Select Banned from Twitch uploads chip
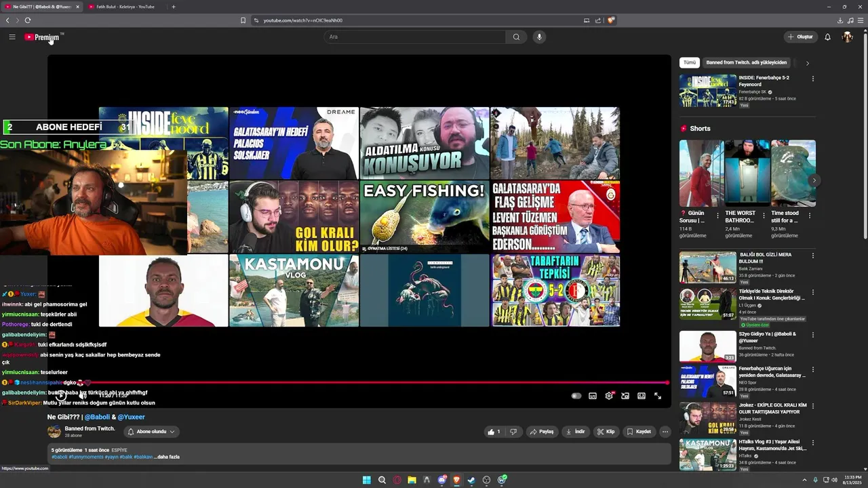The height and width of the screenshot is (488, 868). [747, 62]
